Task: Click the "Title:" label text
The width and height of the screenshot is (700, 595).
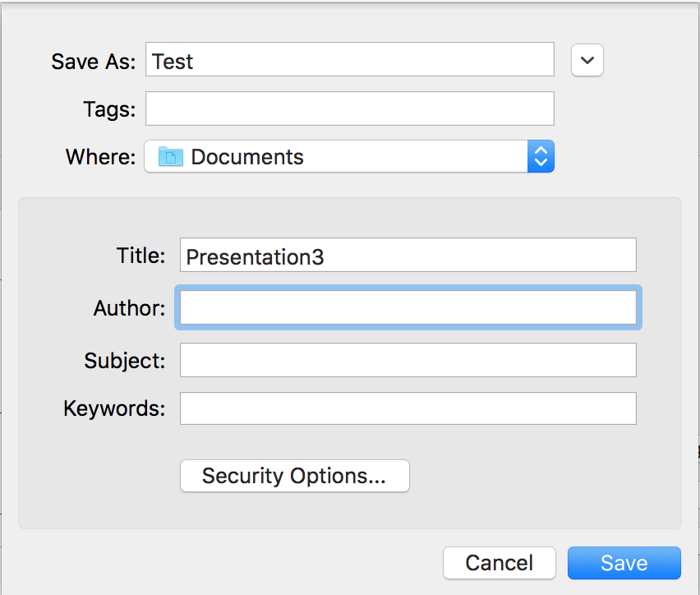Action: 140,256
